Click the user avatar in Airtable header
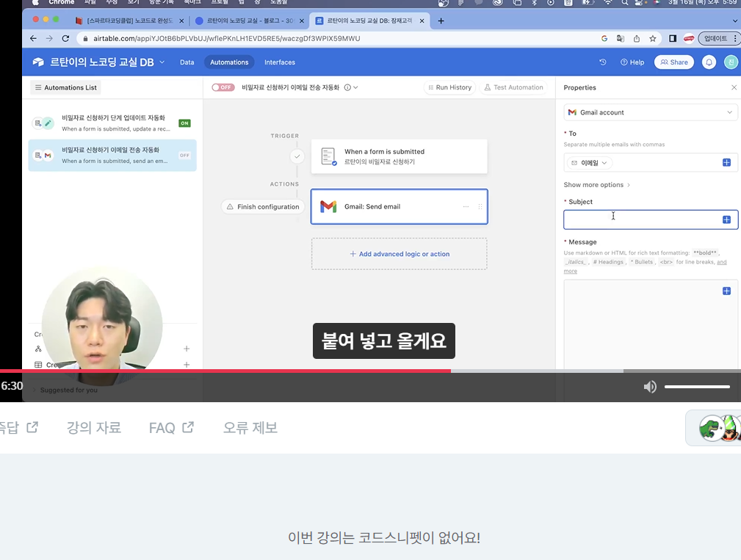Image resolution: width=741 pixels, height=560 pixels. click(731, 62)
